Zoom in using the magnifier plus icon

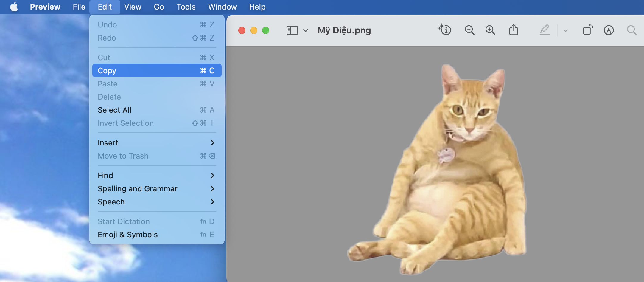(490, 30)
